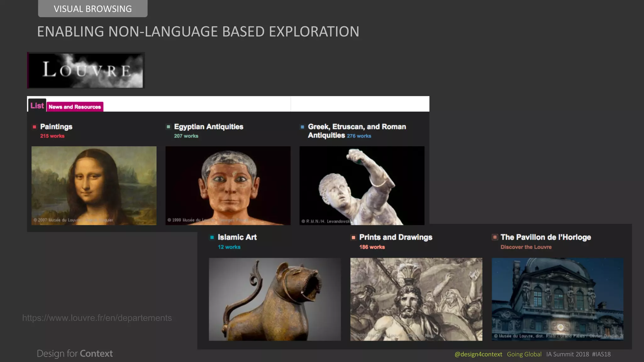Click IA Summit 2018 #IAS18 text
Screen dimensions: 644x362
(578, 354)
